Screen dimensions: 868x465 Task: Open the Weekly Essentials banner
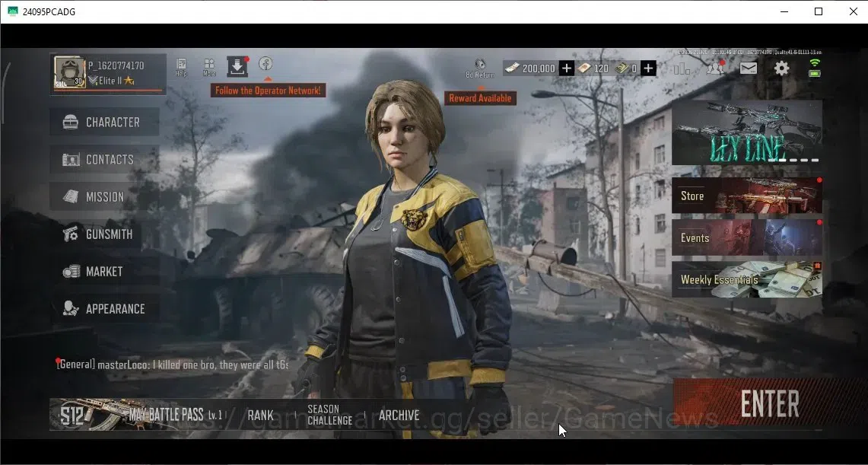coord(747,279)
